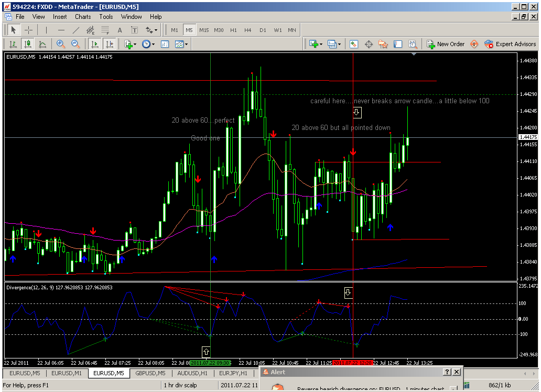Image resolution: width=541 pixels, height=392 pixels.
Task: Toggle chart Shift
Action: coord(109,44)
